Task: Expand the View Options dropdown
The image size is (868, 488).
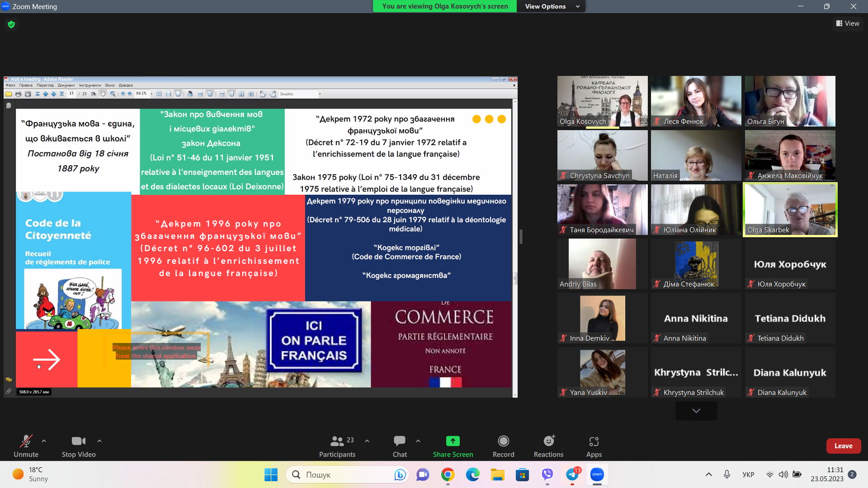Action: pos(551,6)
